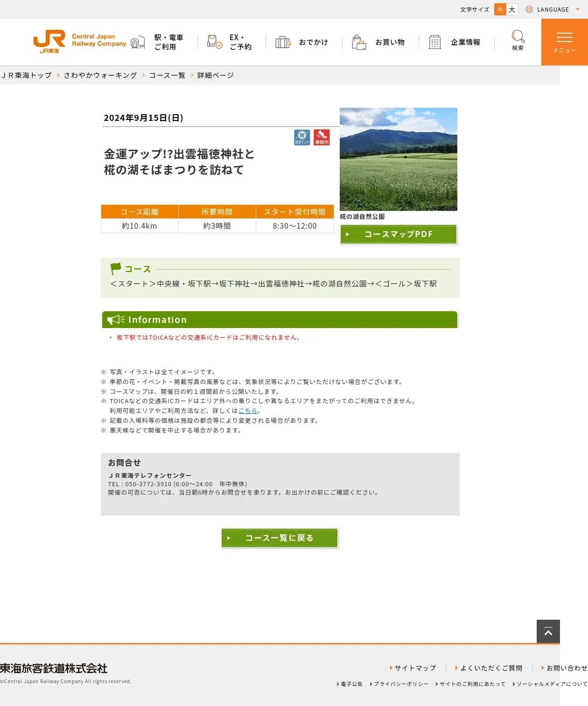Open the 椛の湖自然公園 buckwheat field photo
This screenshot has width=588, height=706.
tap(399, 159)
